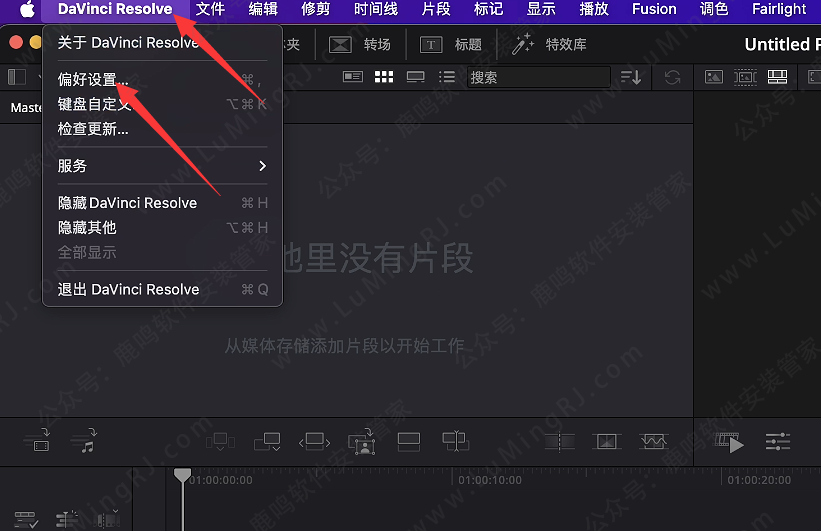
Task: Toggle the timeline snapping icon
Action: pos(66,519)
